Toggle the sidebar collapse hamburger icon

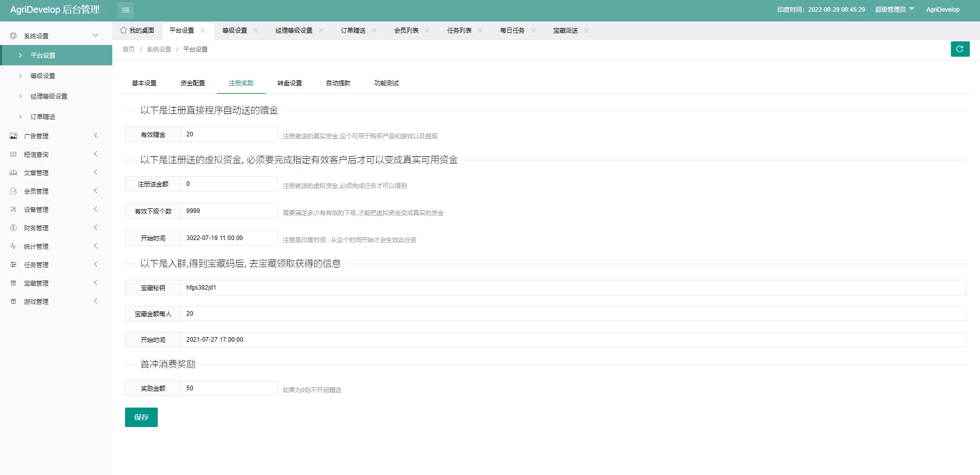tap(126, 10)
